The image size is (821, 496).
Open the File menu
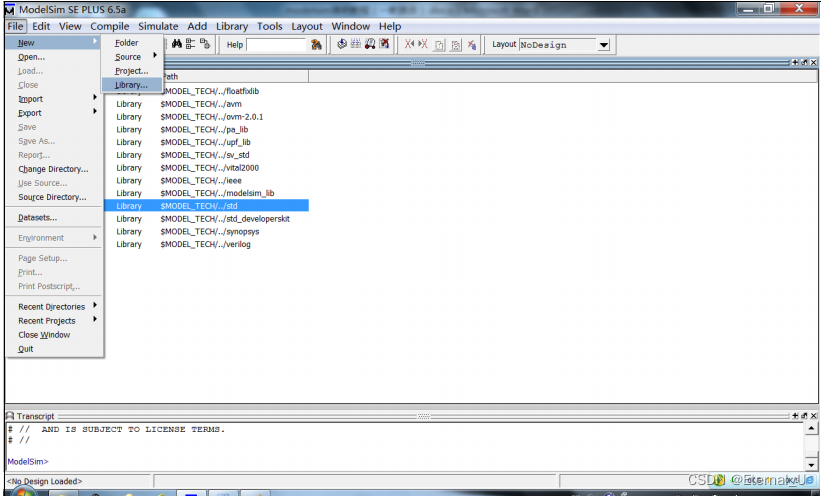point(15,26)
